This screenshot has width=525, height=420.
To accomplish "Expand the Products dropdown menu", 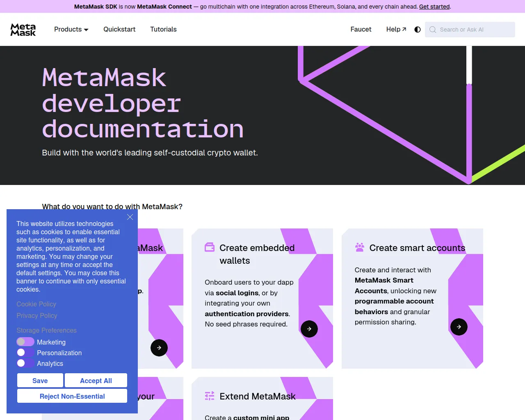I will tap(71, 30).
